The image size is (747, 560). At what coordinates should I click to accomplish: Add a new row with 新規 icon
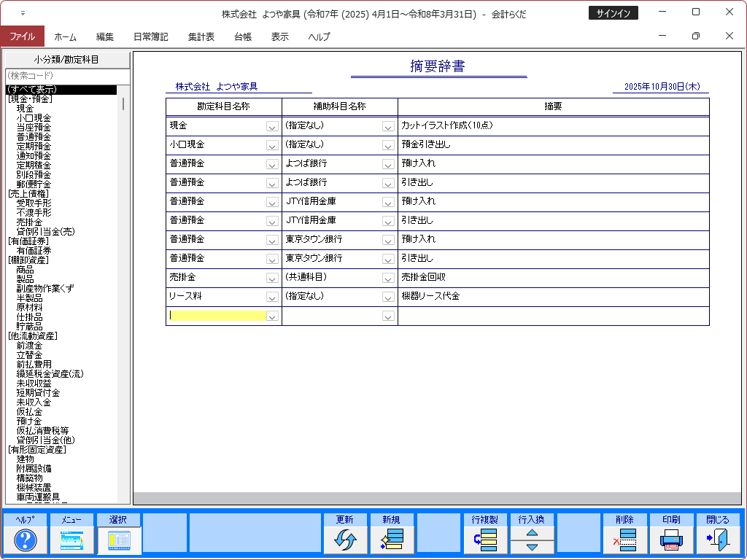click(x=392, y=540)
